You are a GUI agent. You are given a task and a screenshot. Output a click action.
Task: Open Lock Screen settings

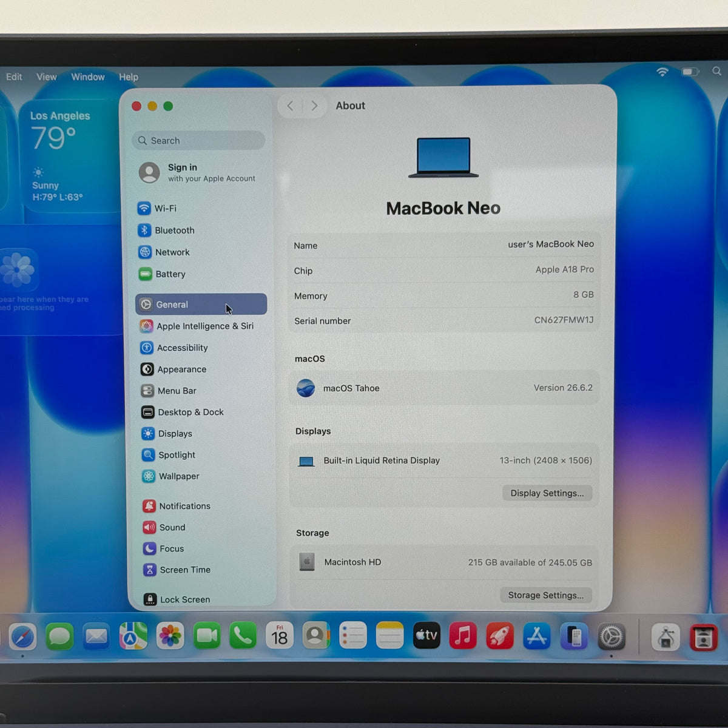coord(177,599)
